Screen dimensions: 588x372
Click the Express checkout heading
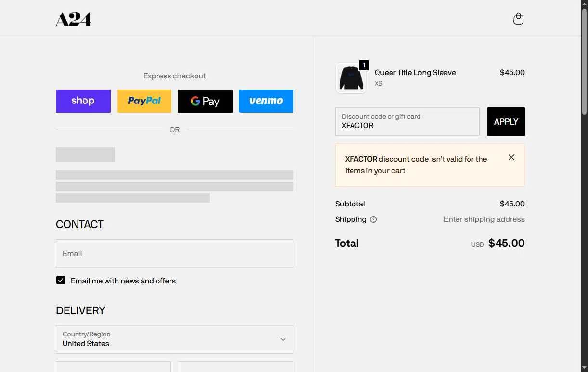coord(174,76)
